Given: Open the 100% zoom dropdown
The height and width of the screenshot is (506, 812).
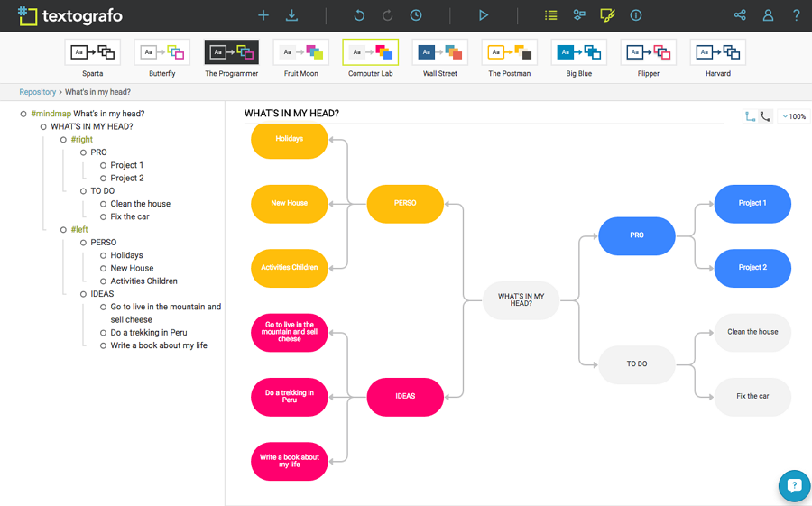Looking at the screenshot, I should tap(794, 116).
